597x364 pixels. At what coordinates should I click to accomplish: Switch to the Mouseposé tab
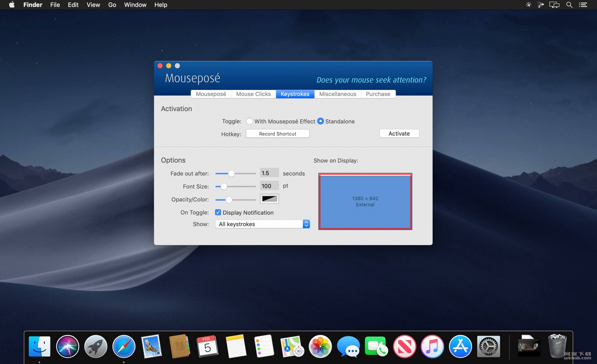coord(211,94)
